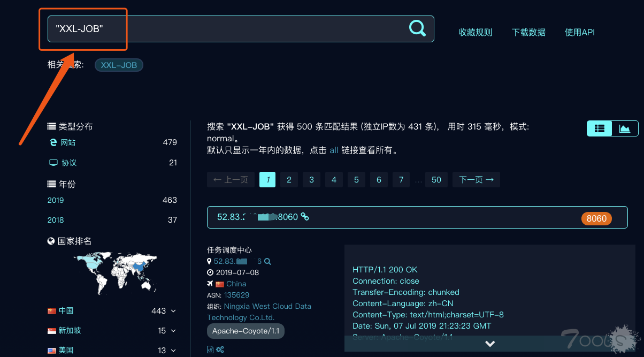Click the Edge browser icon beside 网站

pyautogui.click(x=53, y=142)
